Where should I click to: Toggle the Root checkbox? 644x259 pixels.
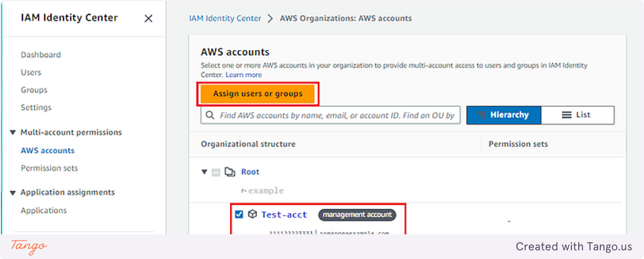216,172
